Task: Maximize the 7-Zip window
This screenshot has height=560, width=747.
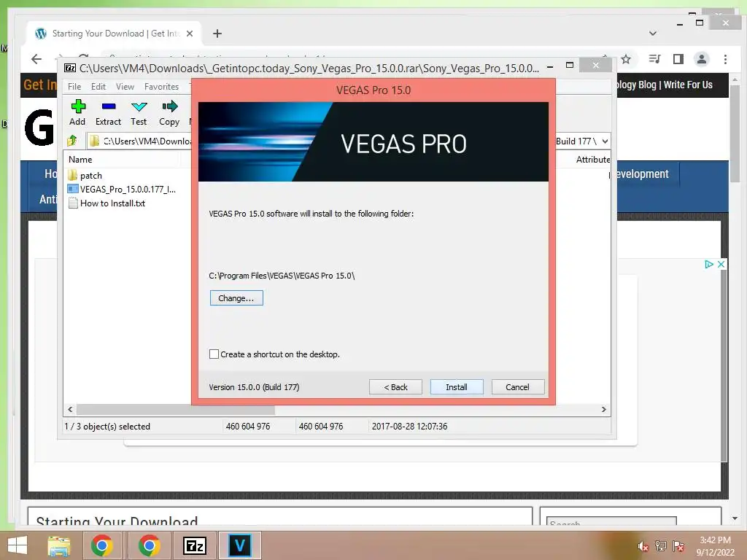Action: (x=570, y=65)
